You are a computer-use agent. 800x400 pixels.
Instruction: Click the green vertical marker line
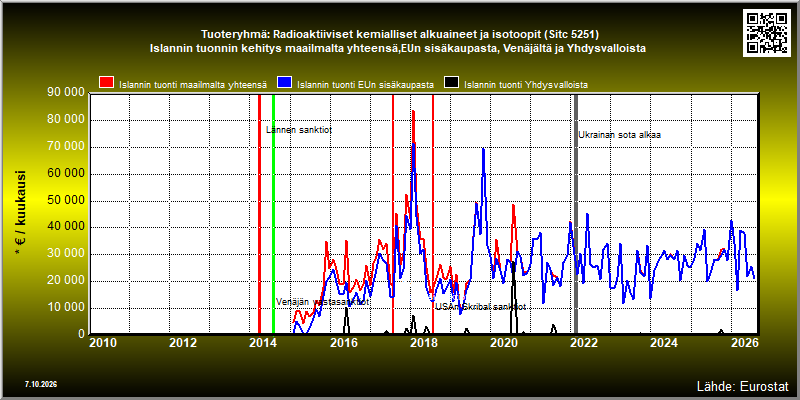(273, 214)
